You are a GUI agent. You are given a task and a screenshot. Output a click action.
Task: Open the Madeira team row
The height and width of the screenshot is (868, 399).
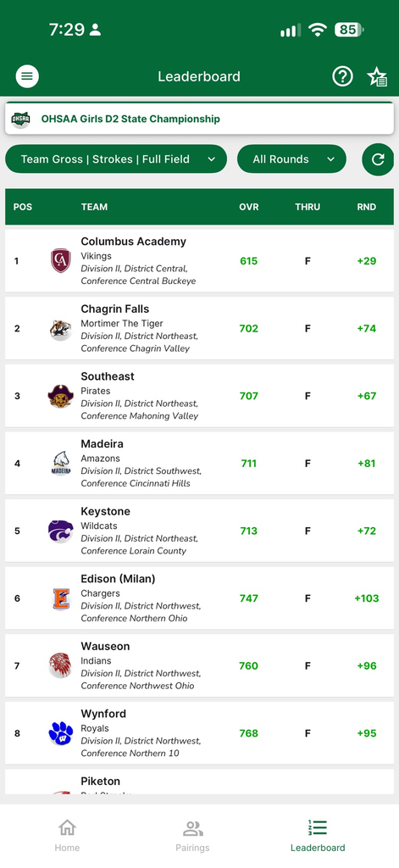(199, 464)
